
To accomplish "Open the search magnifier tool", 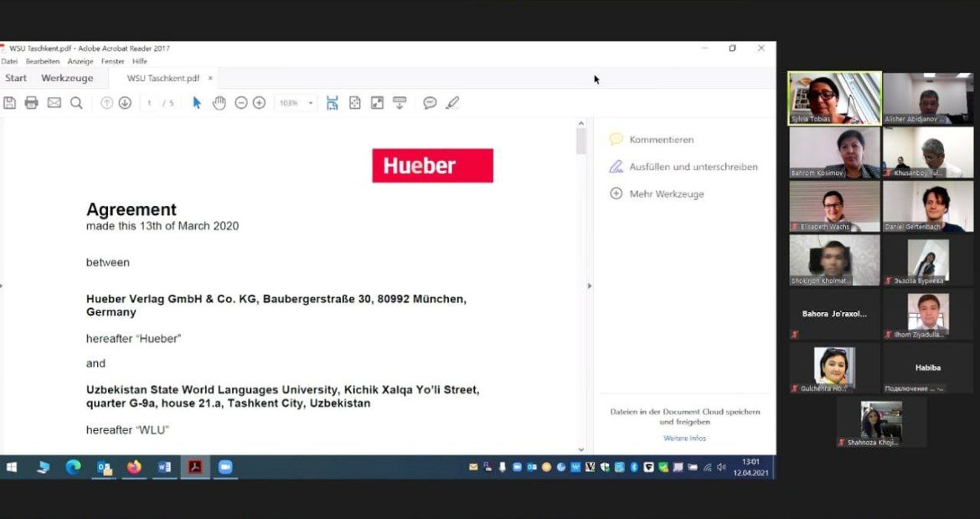I will (x=76, y=103).
